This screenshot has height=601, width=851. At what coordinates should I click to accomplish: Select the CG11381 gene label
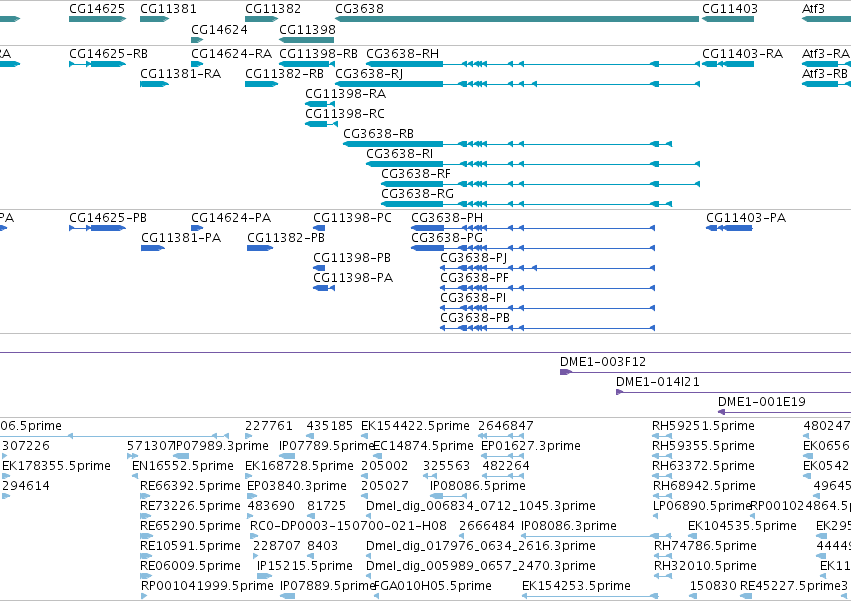(168, 9)
